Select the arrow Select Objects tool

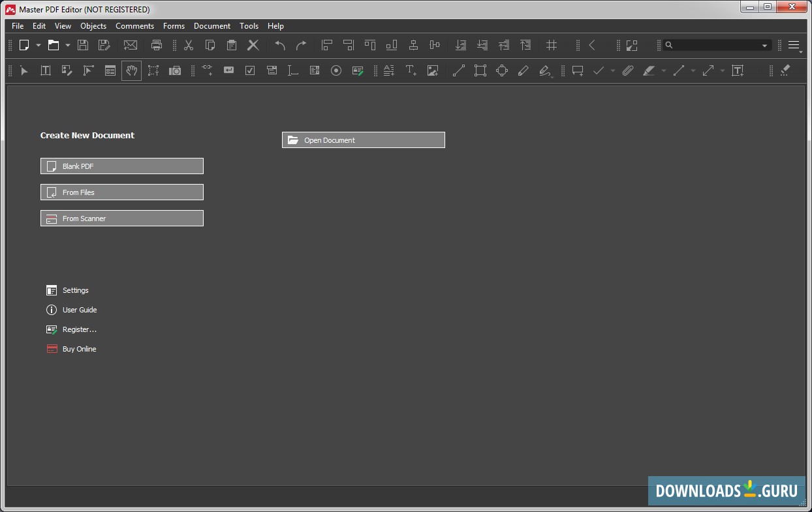click(24, 70)
